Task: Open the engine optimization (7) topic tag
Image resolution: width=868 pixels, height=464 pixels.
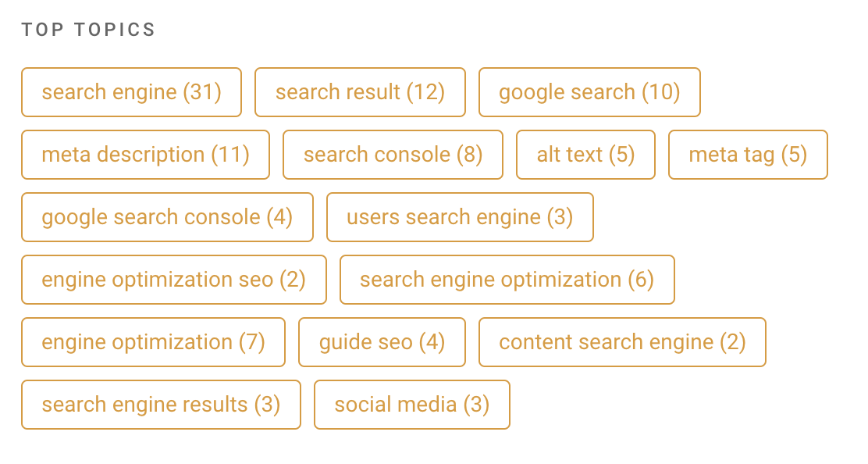Action: [153, 342]
